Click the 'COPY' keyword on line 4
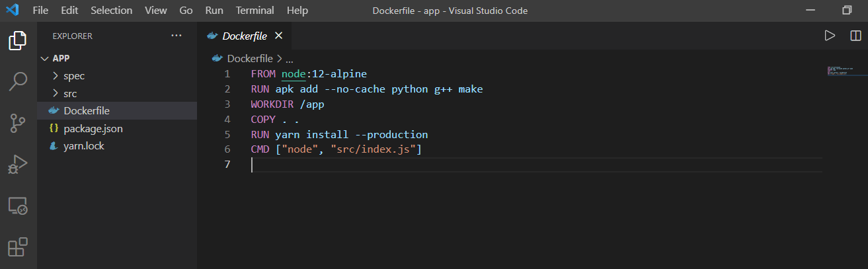Viewport: 868px width, 269px height. tap(262, 119)
